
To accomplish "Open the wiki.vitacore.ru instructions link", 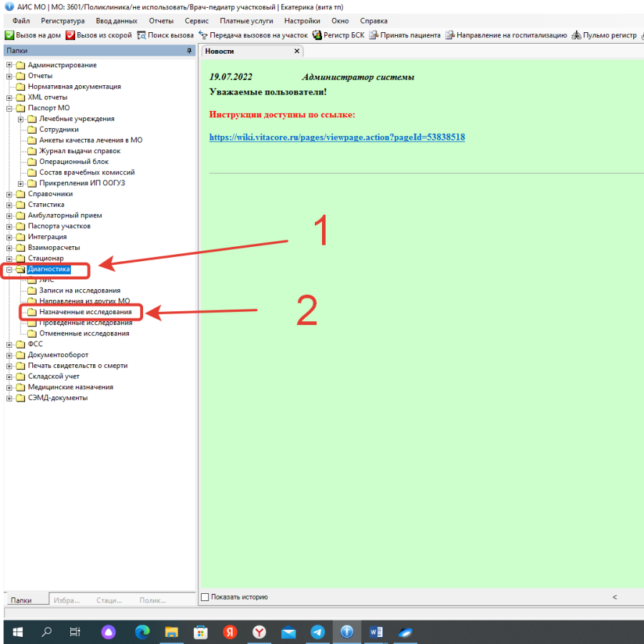I will click(x=337, y=137).
